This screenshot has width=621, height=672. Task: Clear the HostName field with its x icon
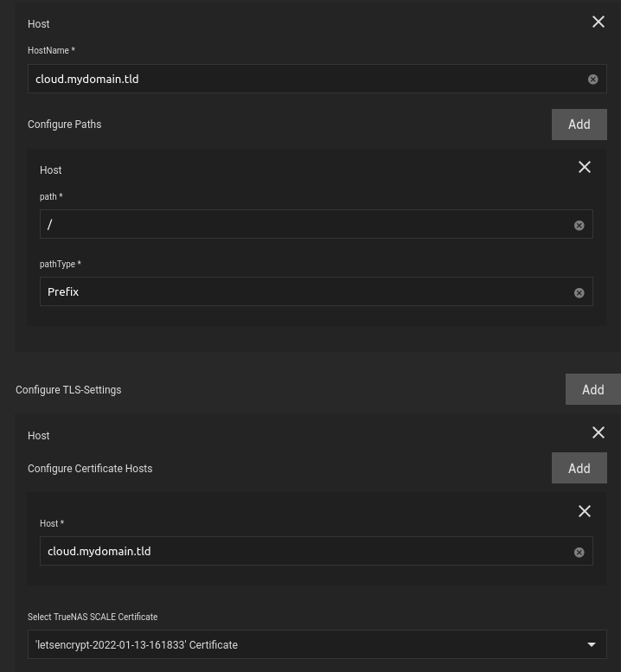pos(593,80)
